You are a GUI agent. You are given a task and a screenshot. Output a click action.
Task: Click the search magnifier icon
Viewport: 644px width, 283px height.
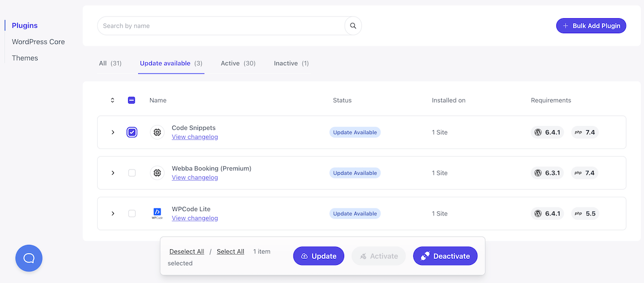point(353,26)
